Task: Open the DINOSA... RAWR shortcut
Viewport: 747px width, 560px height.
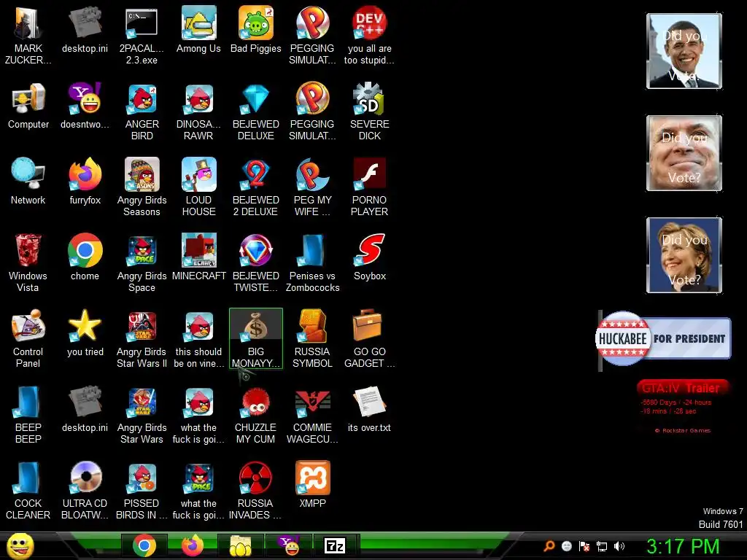Action: [x=198, y=112]
